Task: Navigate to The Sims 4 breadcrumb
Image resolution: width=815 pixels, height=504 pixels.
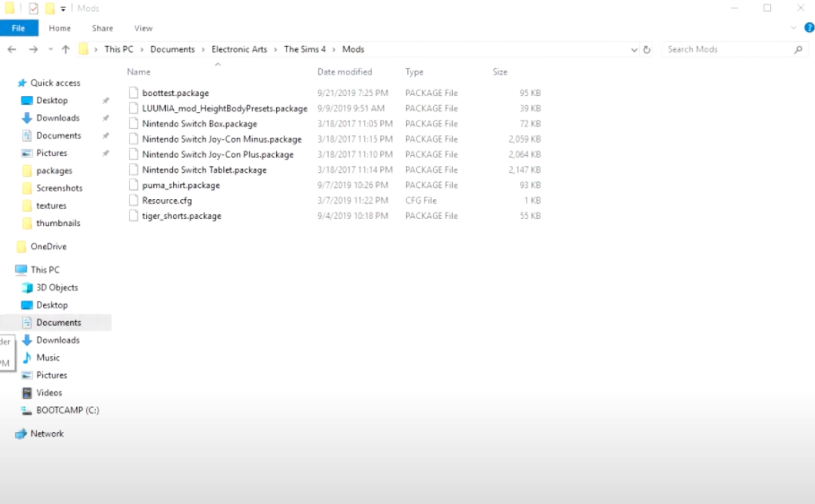Action: (x=304, y=49)
